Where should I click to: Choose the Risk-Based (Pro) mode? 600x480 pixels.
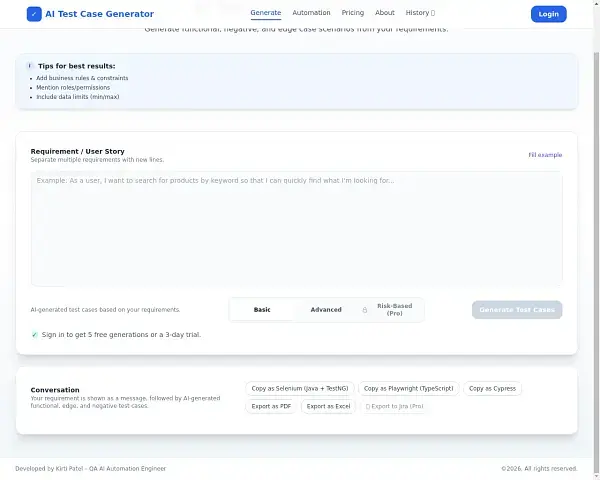[x=394, y=310]
